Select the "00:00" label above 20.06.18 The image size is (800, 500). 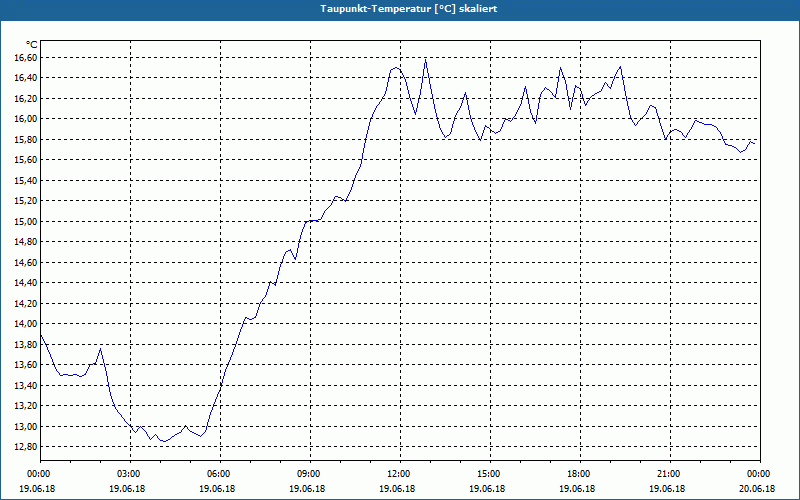click(760, 474)
